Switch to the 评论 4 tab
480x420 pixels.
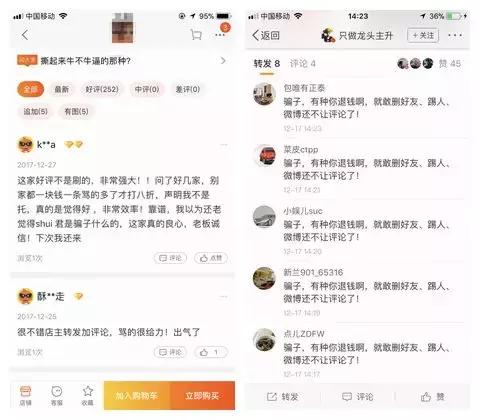click(302, 64)
